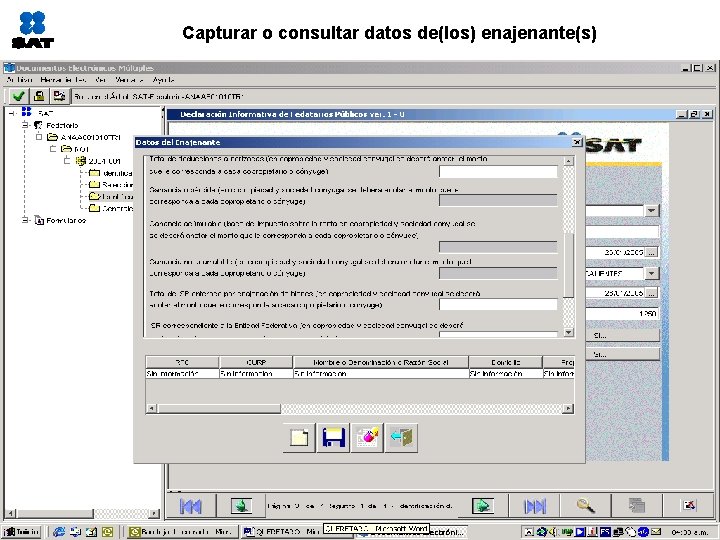Collapse the SAT root tree node
This screenshot has height=540, width=720.
click(x=12, y=112)
